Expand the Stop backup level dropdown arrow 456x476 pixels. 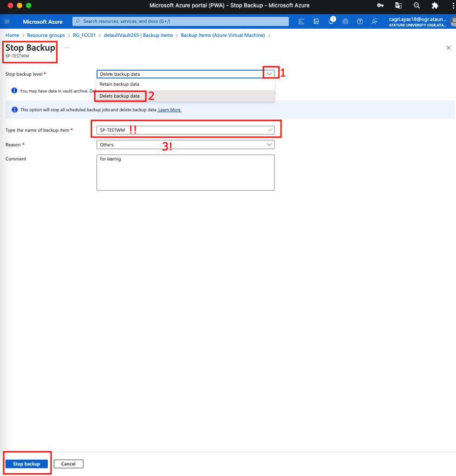[269, 74]
